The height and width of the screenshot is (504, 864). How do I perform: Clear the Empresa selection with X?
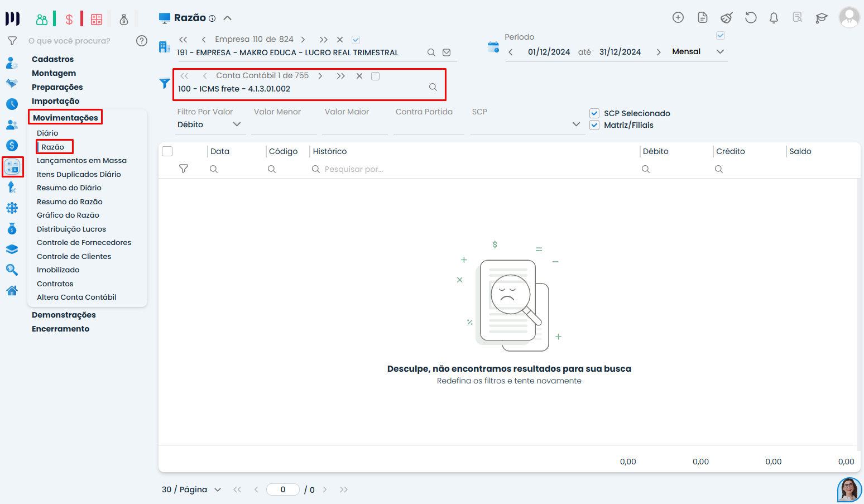coord(340,40)
